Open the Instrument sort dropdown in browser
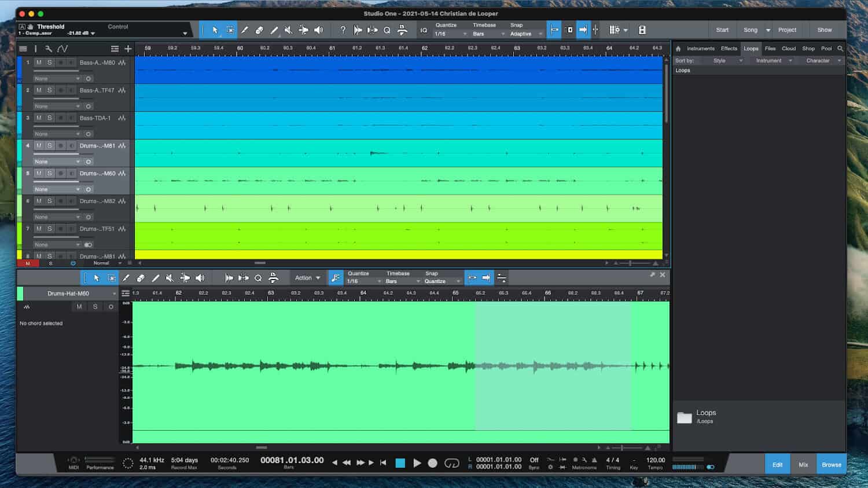The height and width of the screenshot is (488, 868). click(774, 61)
